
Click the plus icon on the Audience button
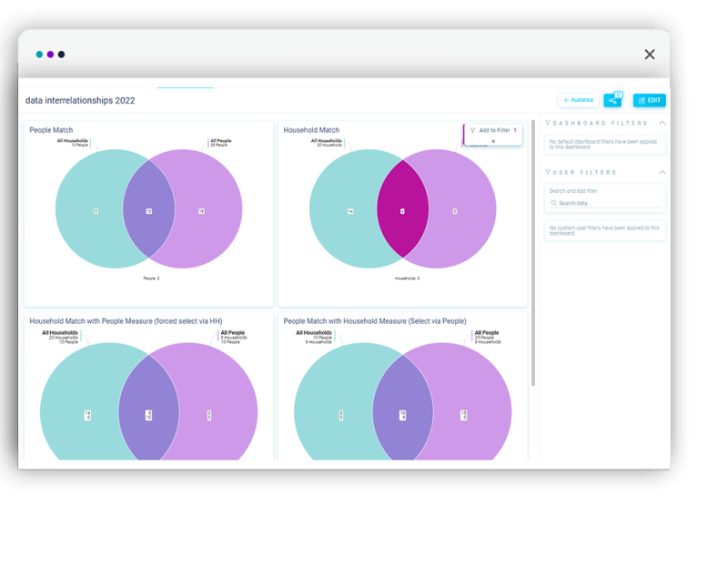pyautogui.click(x=567, y=99)
